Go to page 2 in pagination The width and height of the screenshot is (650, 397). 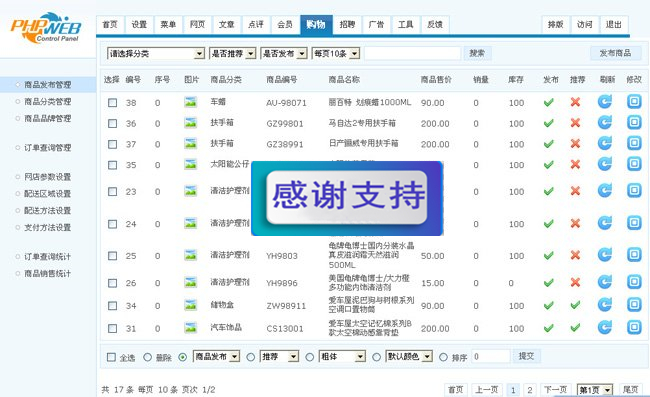click(529, 390)
